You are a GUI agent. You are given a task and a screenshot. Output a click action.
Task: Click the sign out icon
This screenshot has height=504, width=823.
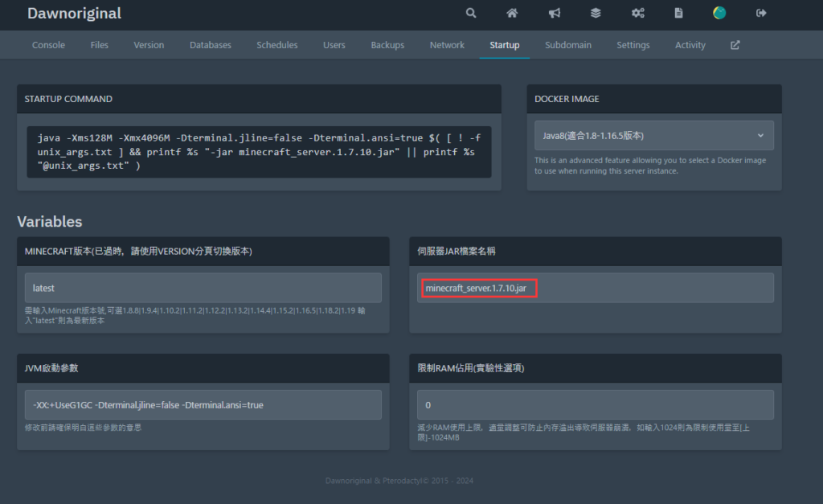point(761,13)
